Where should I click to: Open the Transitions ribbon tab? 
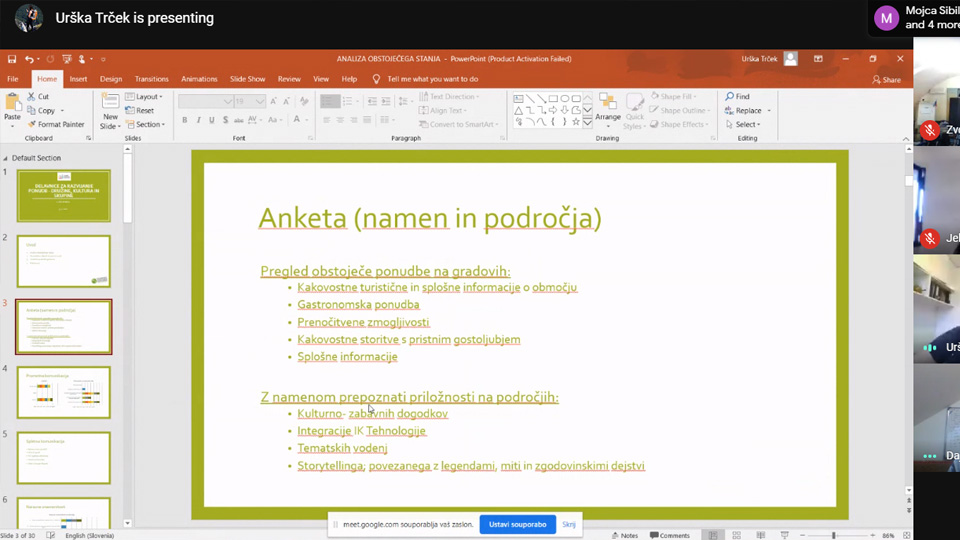pyautogui.click(x=152, y=79)
